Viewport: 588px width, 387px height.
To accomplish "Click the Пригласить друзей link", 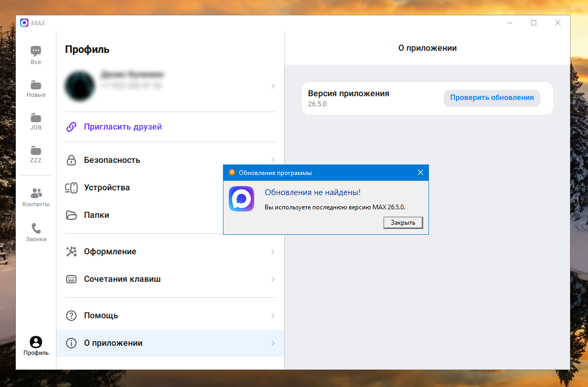I will tap(123, 127).
